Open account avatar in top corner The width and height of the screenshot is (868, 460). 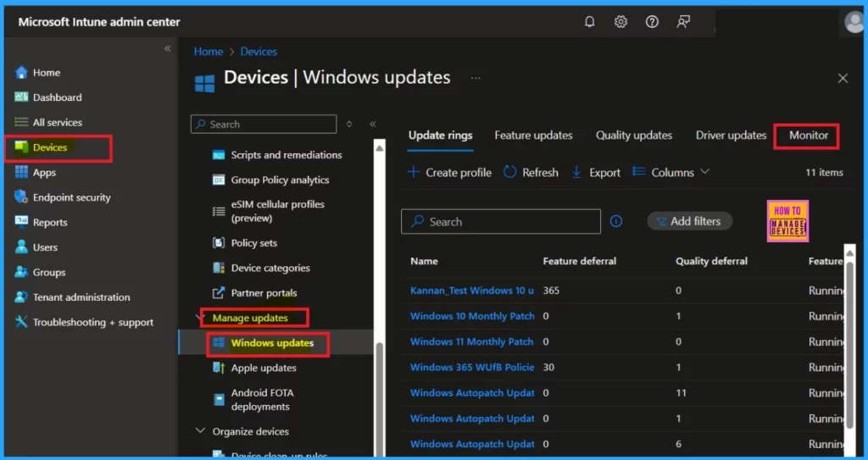[854, 22]
